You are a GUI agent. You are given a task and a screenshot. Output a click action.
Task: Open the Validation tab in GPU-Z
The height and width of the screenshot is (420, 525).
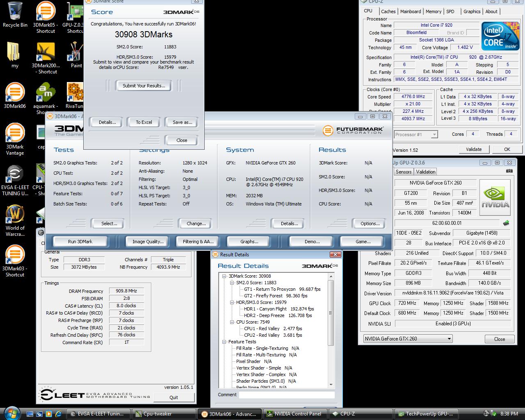tap(426, 172)
